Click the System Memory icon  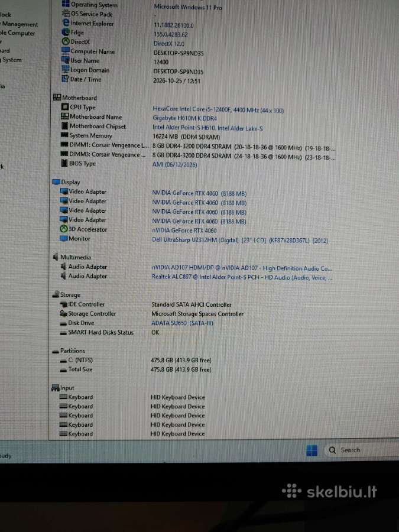[64, 135]
